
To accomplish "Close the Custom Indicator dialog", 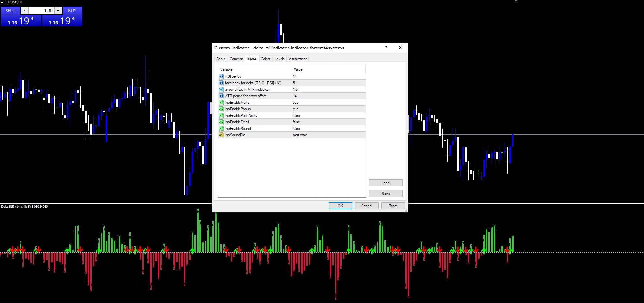I will click(x=401, y=48).
